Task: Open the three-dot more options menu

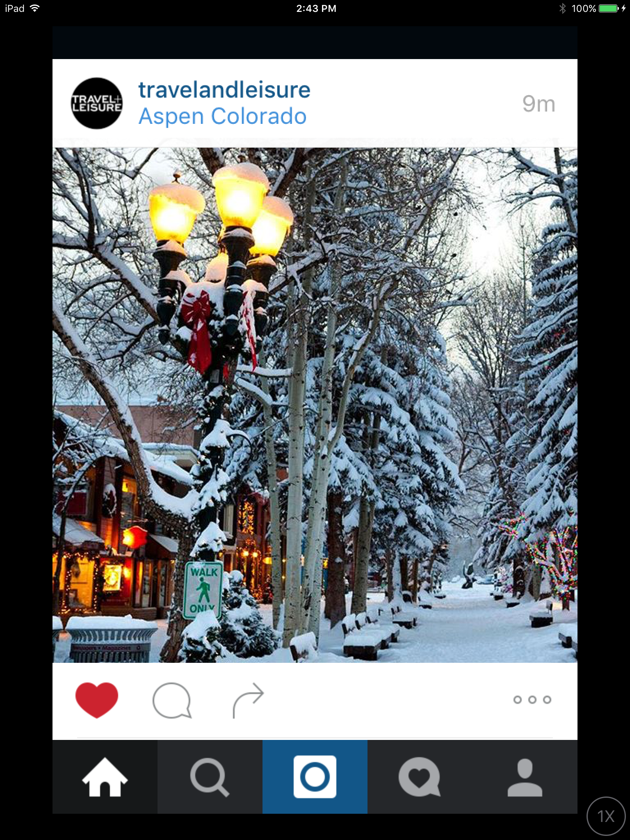Action: pyautogui.click(x=532, y=700)
